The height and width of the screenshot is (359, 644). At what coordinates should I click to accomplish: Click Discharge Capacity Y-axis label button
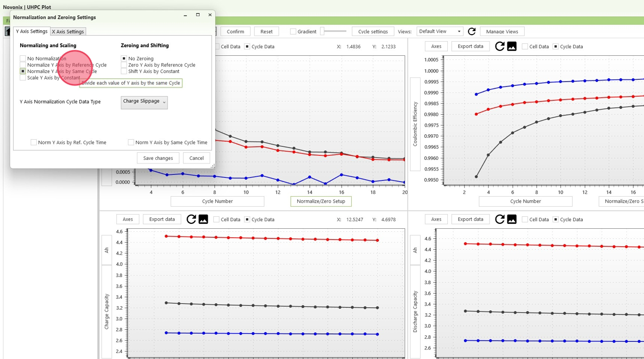[x=415, y=312]
